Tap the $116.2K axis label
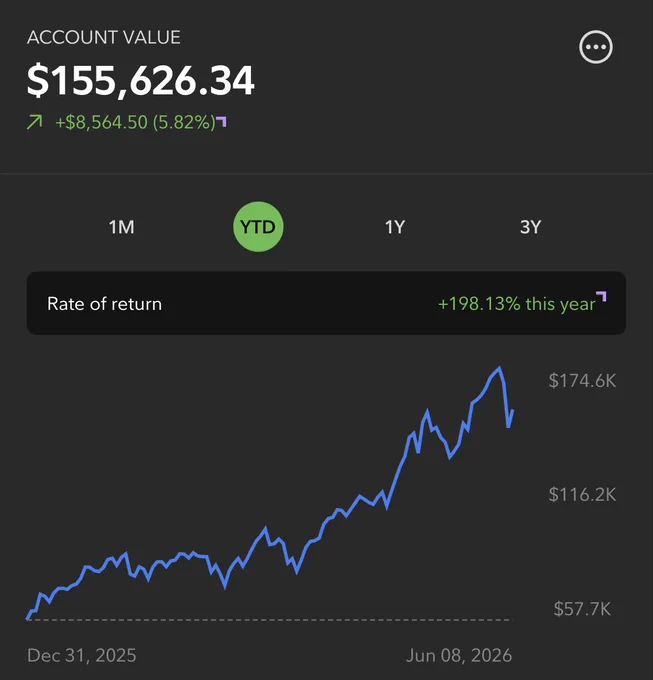Screen dimensions: 653x680 pyautogui.click(x=582, y=494)
